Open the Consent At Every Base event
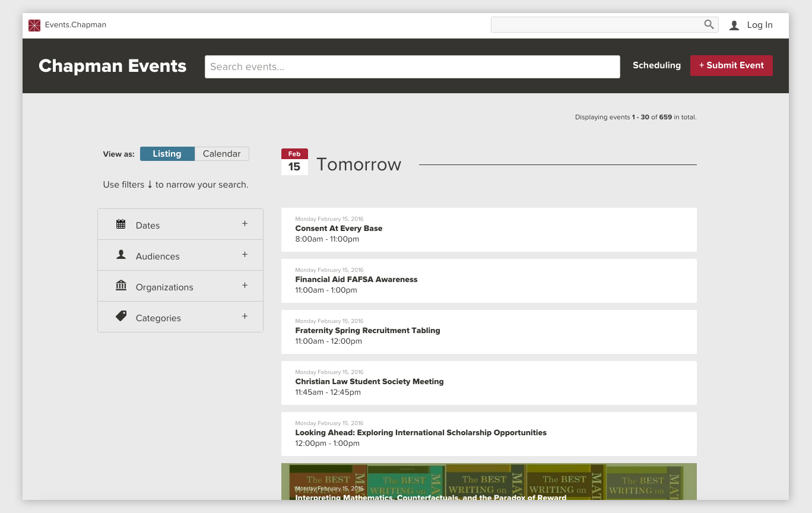This screenshot has height=513, width=812. pyautogui.click(x=339, y=229)
